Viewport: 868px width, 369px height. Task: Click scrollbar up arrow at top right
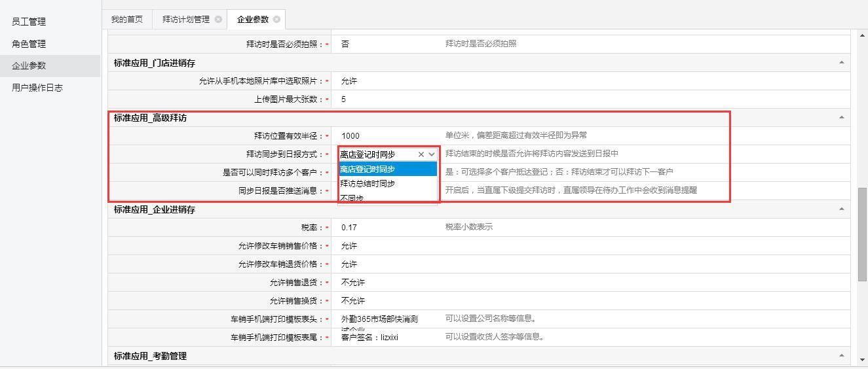[x=862, y=35]
